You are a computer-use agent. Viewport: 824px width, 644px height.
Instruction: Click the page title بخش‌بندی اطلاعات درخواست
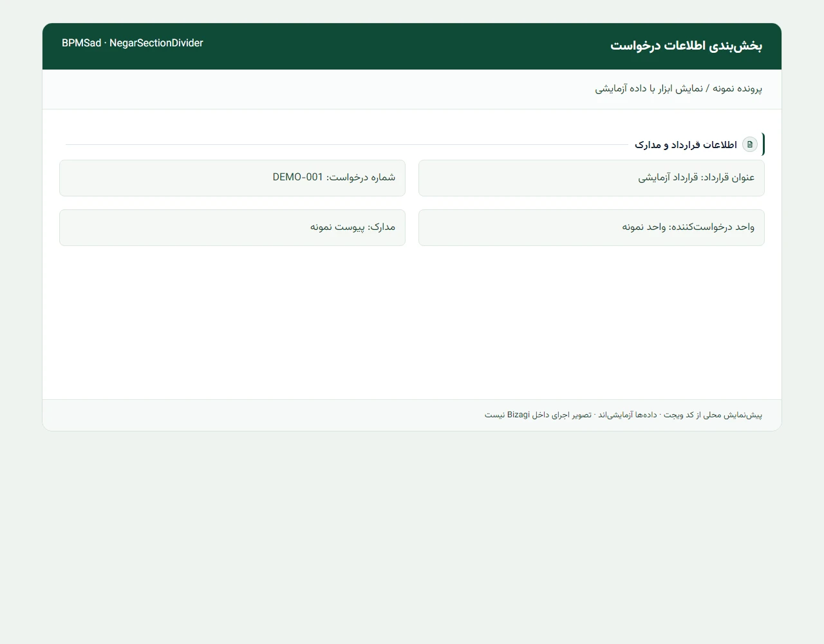click(686, 46)
